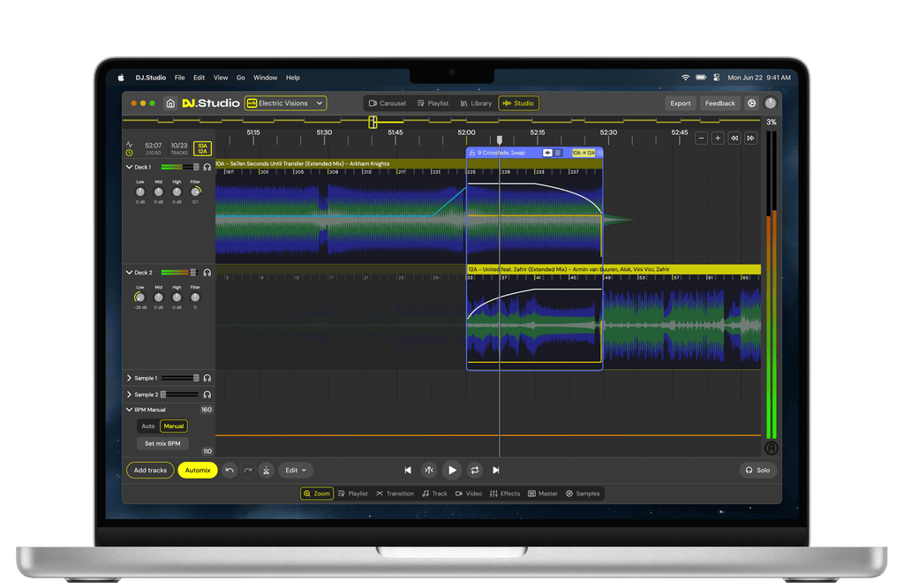Click the Add tracks button
Screen dimensions: 904x588
(150, 471)
